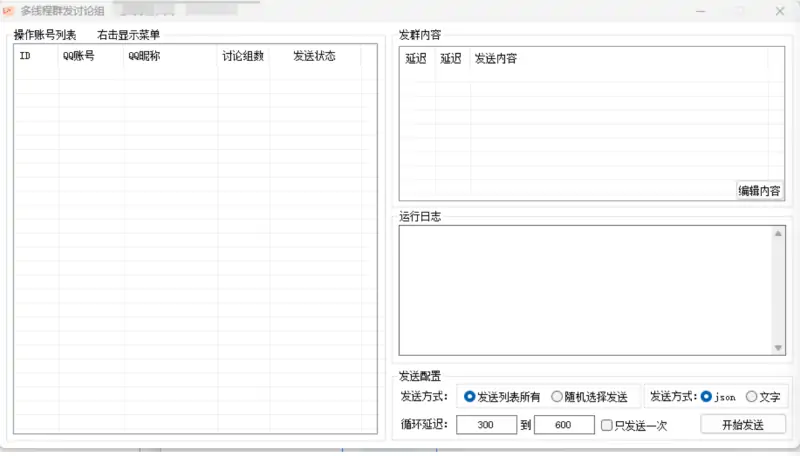Click inside the 运行日志 log text area
Viewport: 800px width, 456px height.
click(x=586, y=290)
